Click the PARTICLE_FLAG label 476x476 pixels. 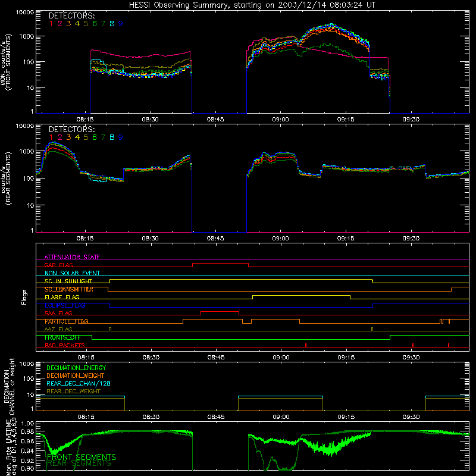coord(67,321)
